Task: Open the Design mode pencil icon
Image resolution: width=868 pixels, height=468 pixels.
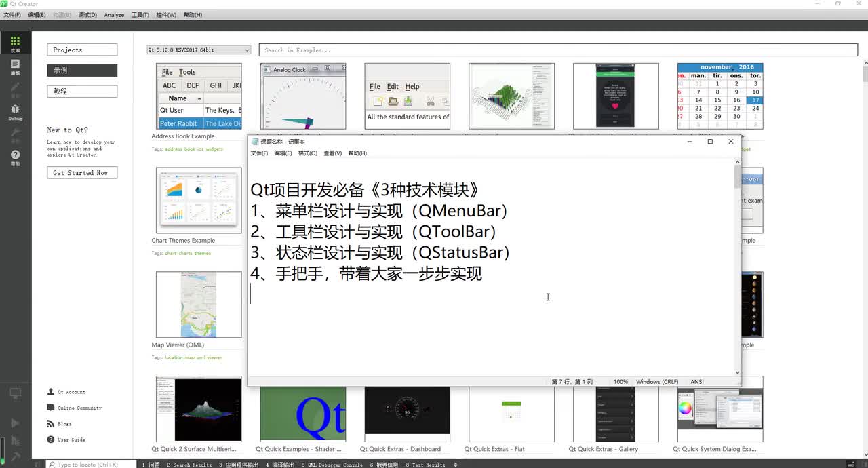Action: point(15,87)
